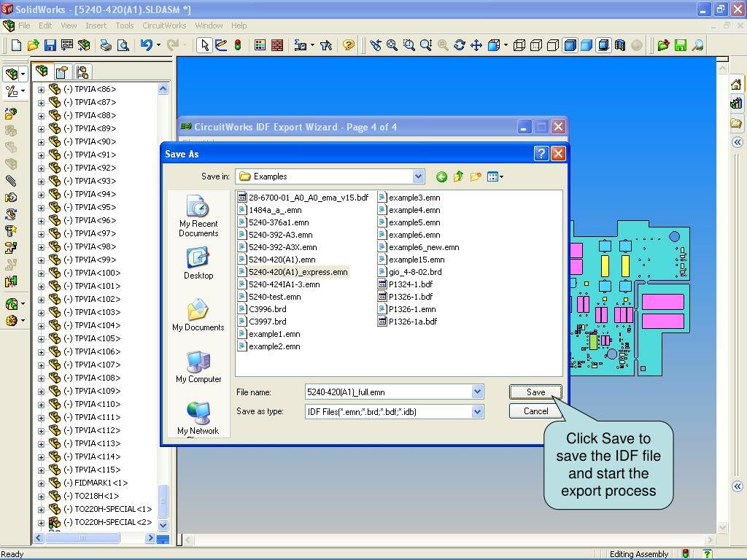Image resolution: width=747 pixels, height=560 pixels.
Task: Expand the TPVIA<95> tree node
Action: (41, 208)
